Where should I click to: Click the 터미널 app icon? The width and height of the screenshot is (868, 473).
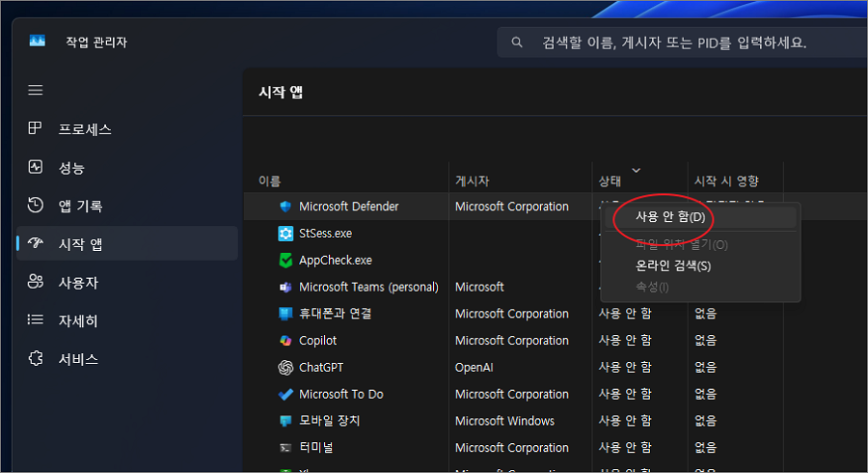pos(285,448)
